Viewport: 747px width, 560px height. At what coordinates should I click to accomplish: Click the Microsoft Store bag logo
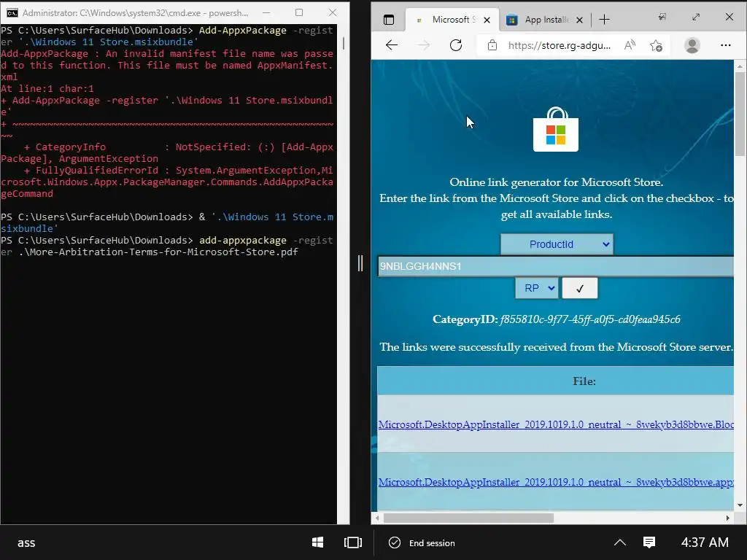click(x=555, y=129)
